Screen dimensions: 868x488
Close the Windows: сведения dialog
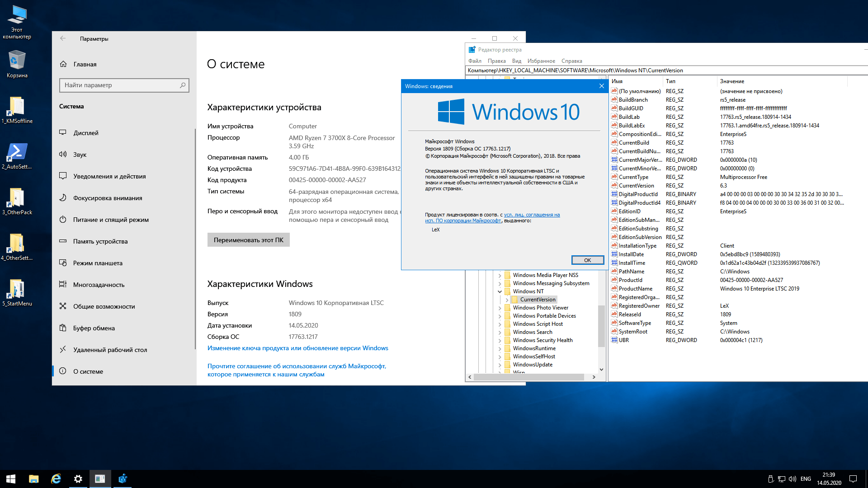[x=601, y=86]
